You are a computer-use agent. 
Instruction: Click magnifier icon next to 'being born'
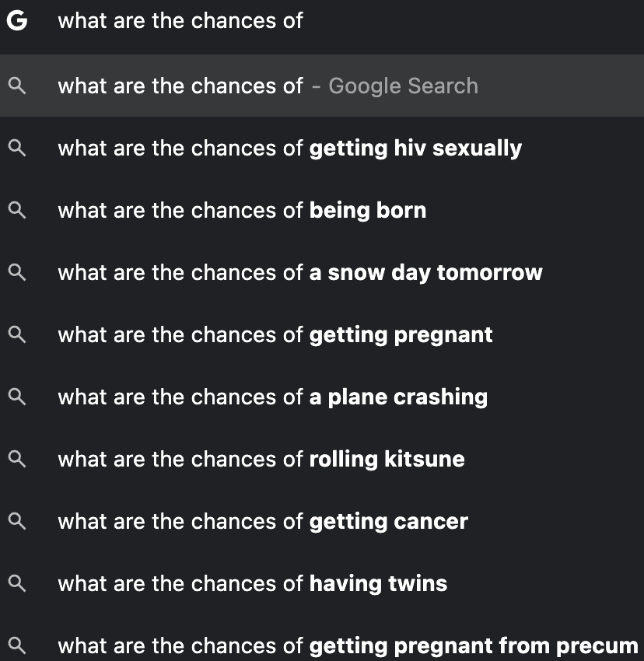17,211
